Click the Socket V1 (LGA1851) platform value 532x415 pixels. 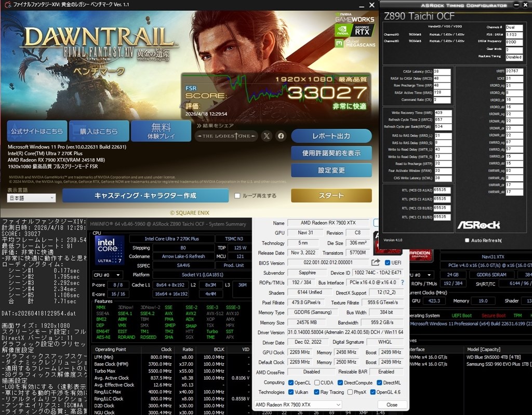(x=202, y=275)
